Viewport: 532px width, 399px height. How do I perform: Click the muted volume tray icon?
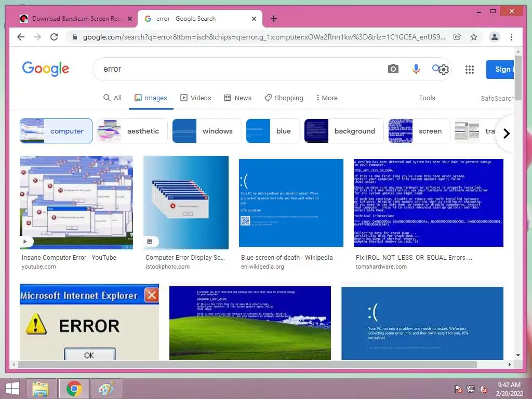coord(483,389)
